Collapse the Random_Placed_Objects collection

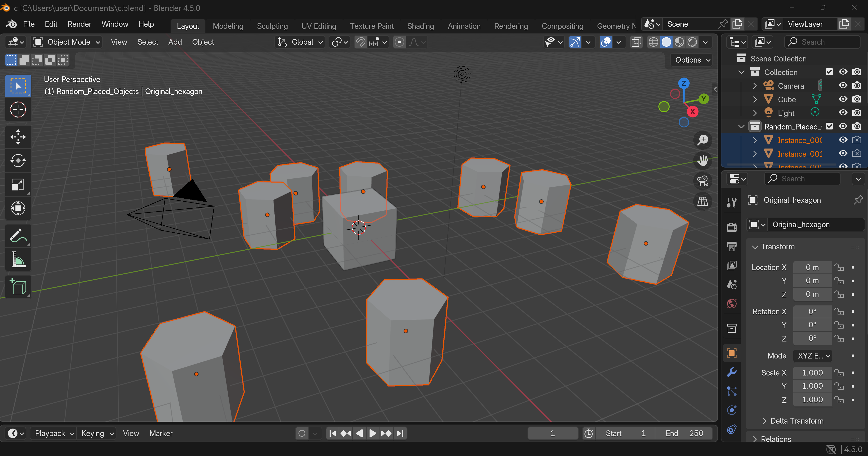tap(741, 127)
